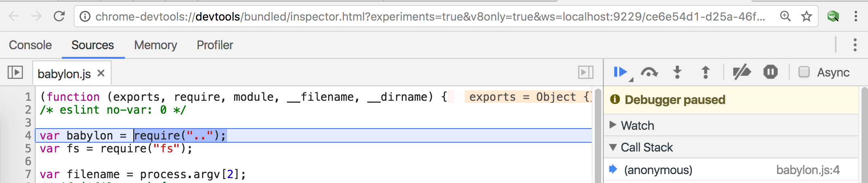Open the green extension icon
Screen dimensions: 868x183
(833, 16)
